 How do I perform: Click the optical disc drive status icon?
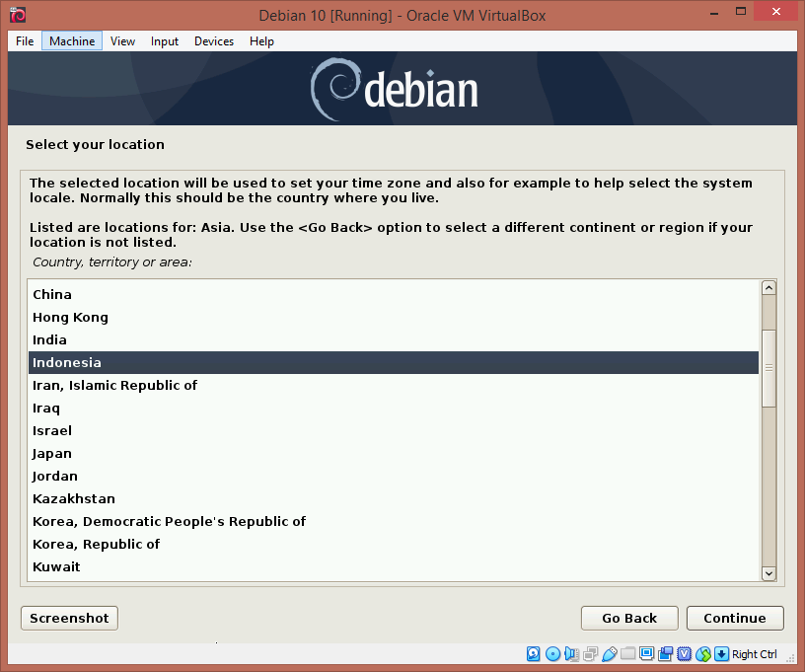coord(552,653)
